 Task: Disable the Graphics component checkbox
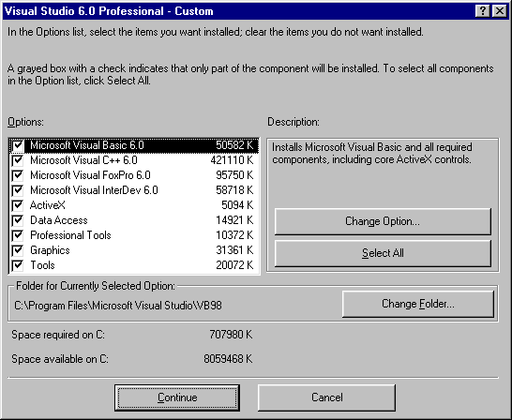[x=17, y=250]
